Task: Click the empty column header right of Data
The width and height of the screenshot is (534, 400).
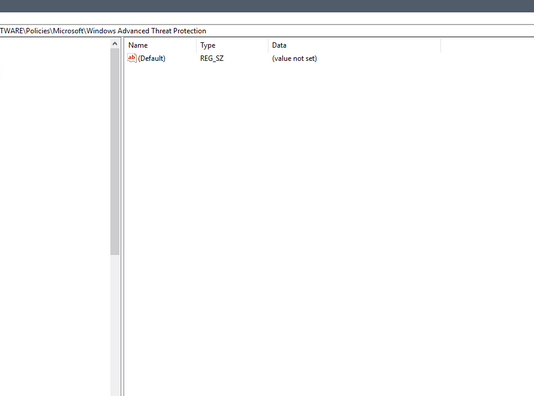Action: (487, 45)
